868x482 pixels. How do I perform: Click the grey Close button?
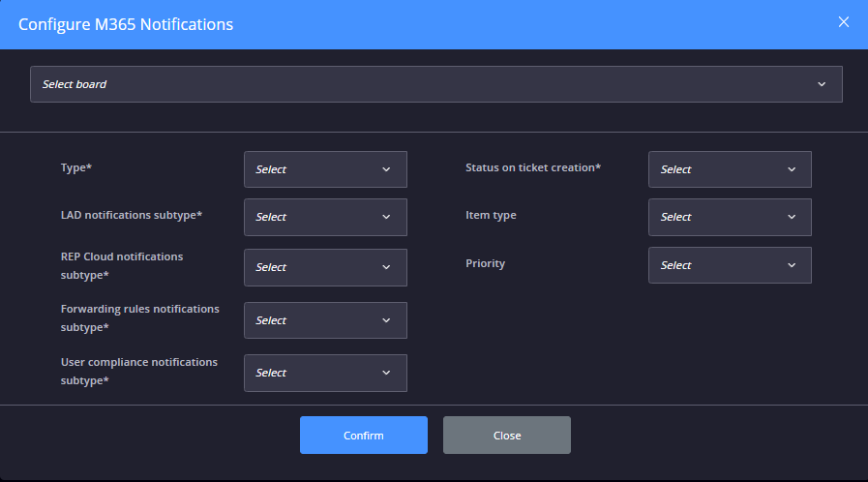tap(506, 435)
